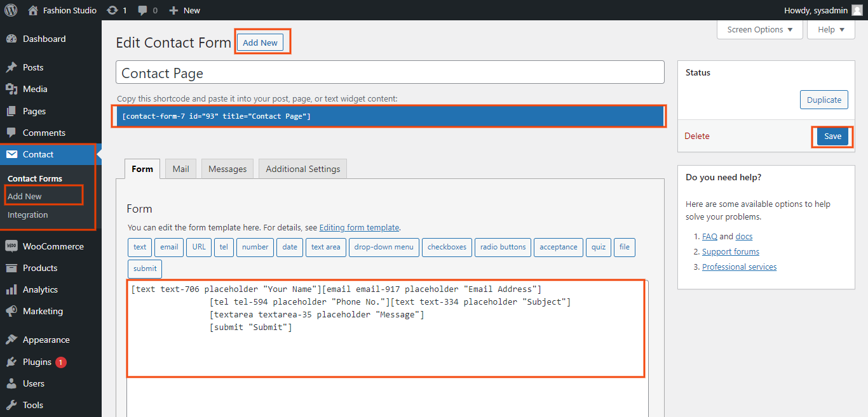Image resolution: width=868 pixels, height=417 pixels.
Task: Open the user avatar next to Howdy, sysadmin
Action: [x=857, y=10]
